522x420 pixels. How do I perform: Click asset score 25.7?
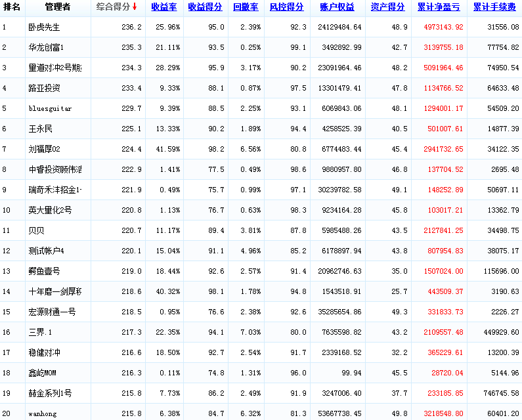coord(399,291)
